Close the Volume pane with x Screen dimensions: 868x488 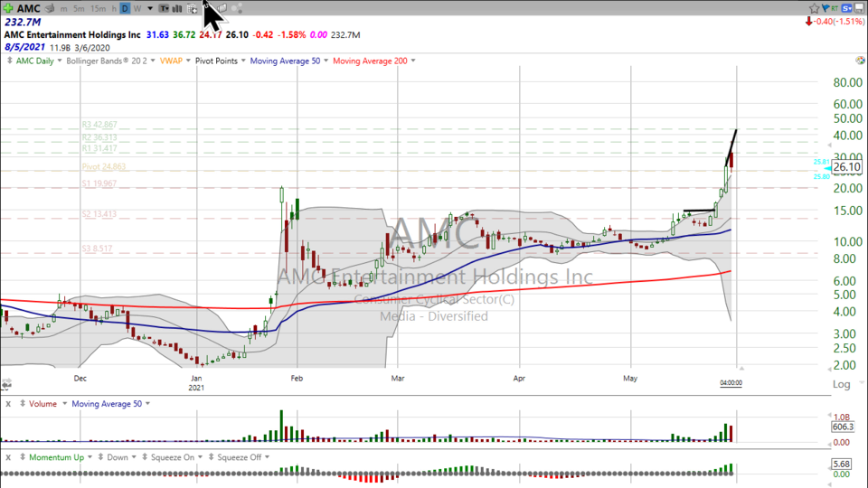point(8,404)
